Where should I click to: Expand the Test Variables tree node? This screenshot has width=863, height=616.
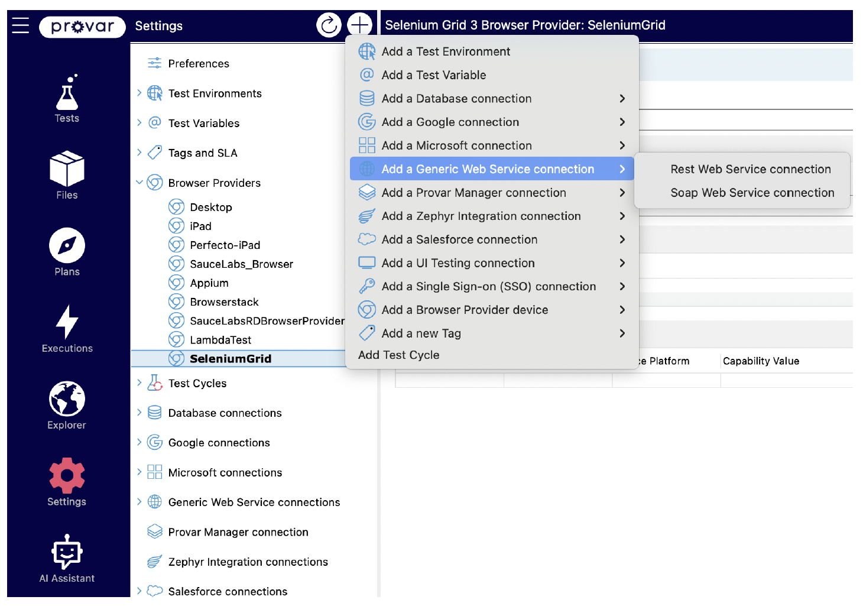(139, 122)
